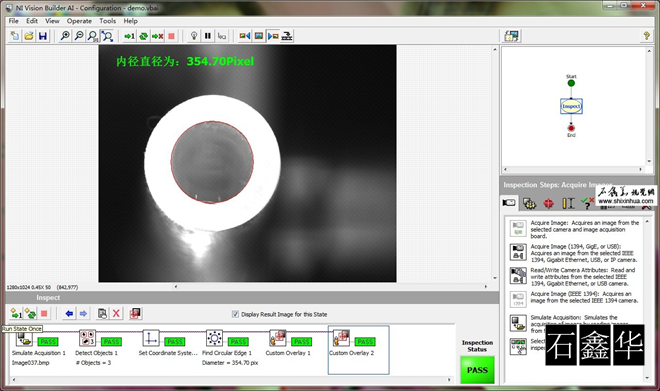Click the overlay icon in the state toolbar
The image size is (660, 391).
(135, 314)
